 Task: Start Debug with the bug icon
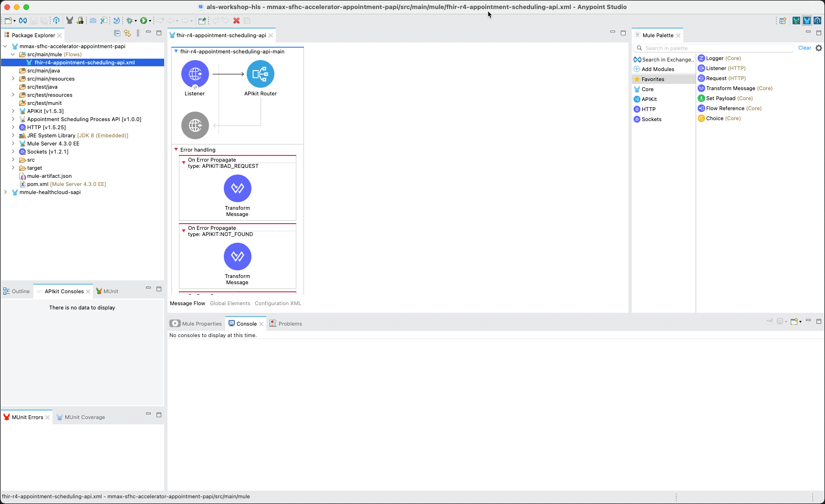[x=129, y=21]
